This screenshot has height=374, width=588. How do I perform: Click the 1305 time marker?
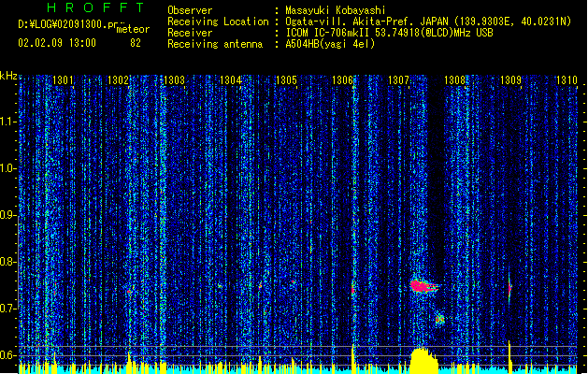[x=286, y=80]
